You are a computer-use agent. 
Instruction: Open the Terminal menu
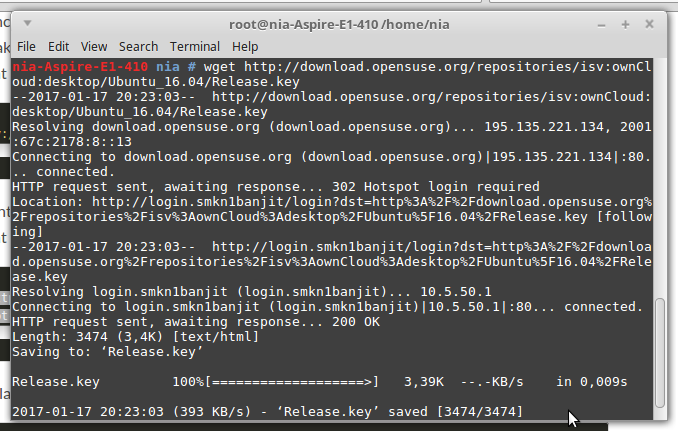(x=194, y=46)
